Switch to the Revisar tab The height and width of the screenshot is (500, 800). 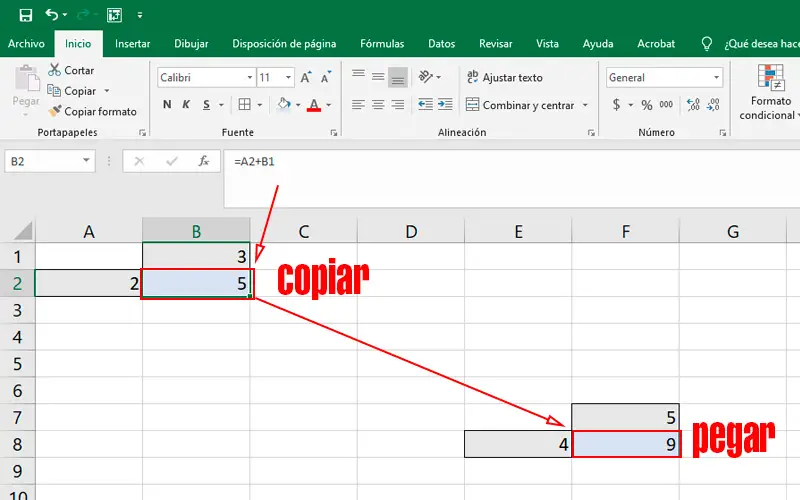[x=495, y=44]
